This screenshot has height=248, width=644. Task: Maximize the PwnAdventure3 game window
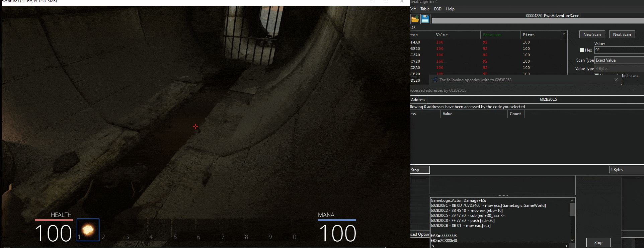tap(386, 1)
